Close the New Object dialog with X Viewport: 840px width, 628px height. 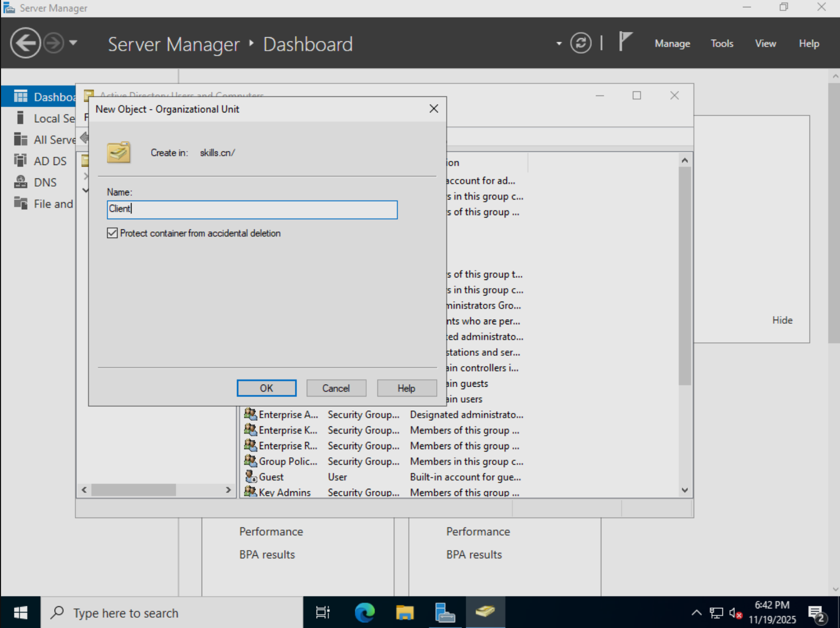[434, 109]
